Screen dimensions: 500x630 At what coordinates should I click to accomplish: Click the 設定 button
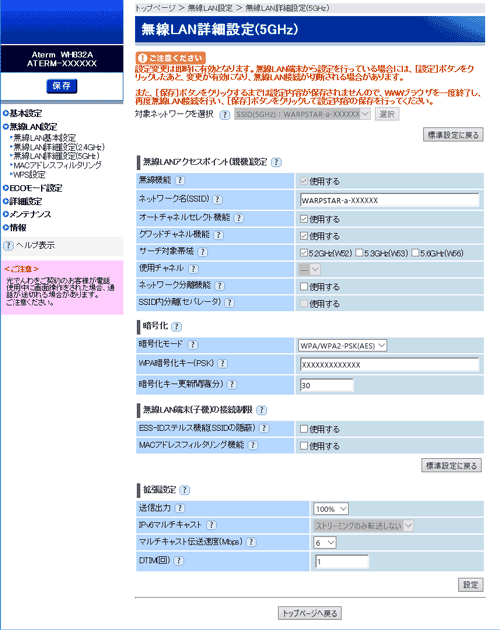[470, 585]
